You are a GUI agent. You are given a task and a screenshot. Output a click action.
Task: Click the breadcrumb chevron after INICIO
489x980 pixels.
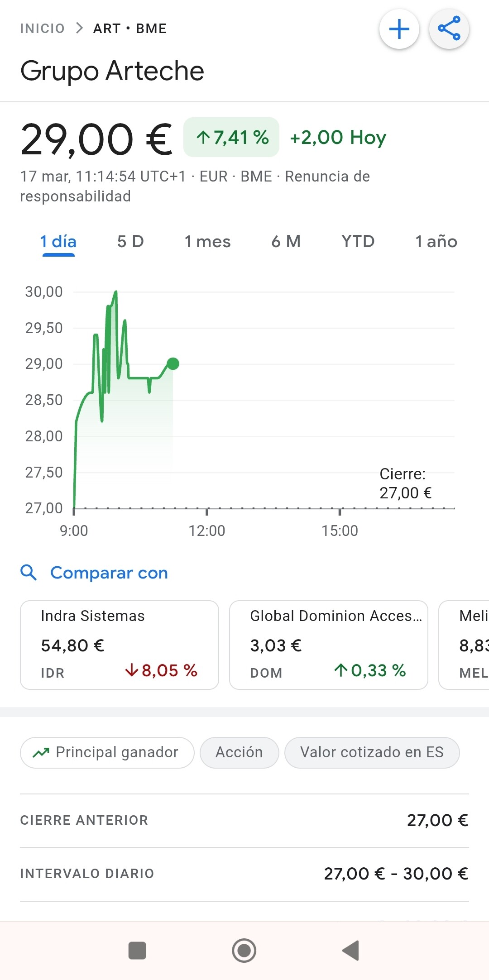(80, 29)
